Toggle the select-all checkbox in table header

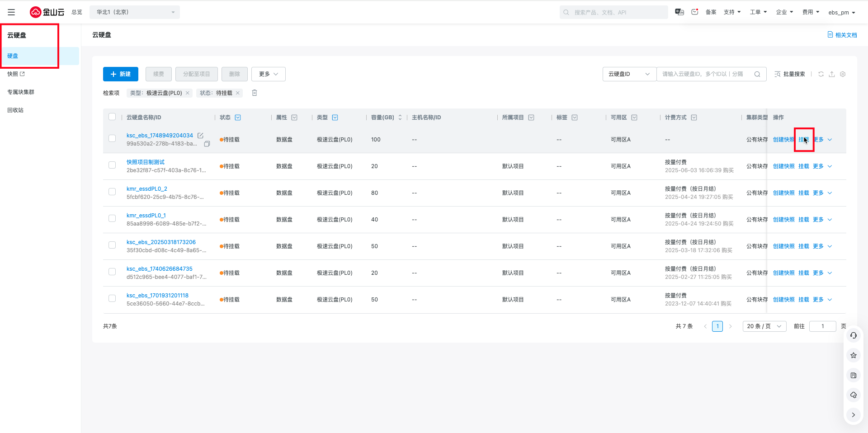(x=112, y=117)
